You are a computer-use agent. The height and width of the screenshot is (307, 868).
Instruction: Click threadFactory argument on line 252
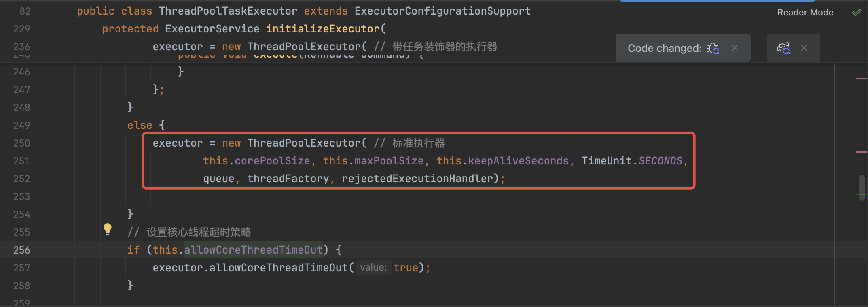pos(288,179)
